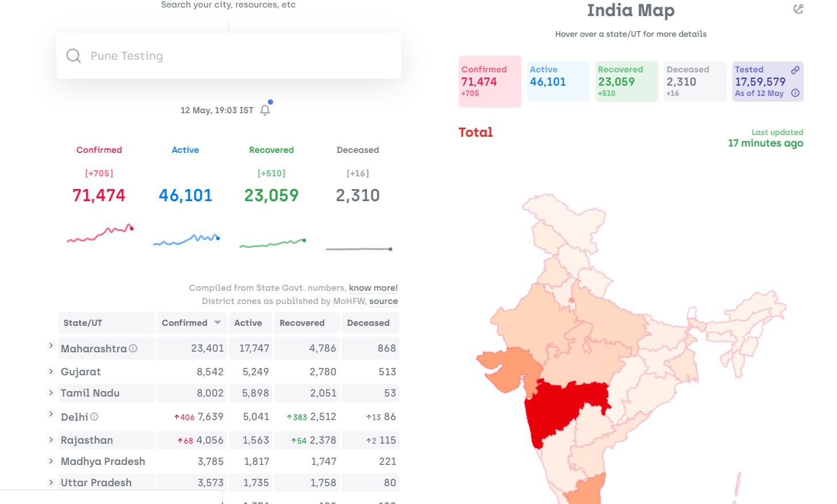Open the 'know more!' link
This screenshot has height=504, width=837.
pos(373,288)
